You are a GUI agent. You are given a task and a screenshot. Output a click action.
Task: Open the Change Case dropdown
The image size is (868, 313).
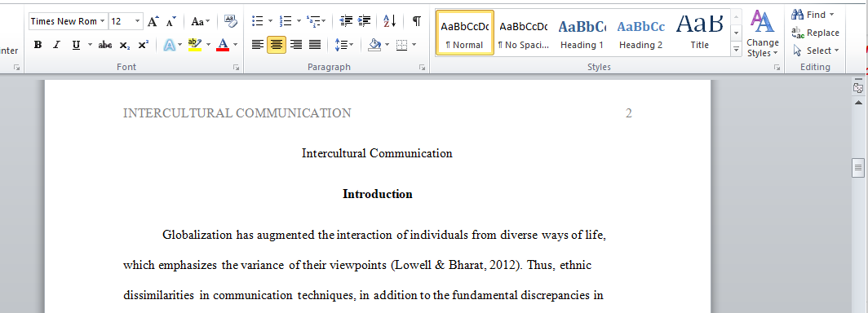point(201,21)
